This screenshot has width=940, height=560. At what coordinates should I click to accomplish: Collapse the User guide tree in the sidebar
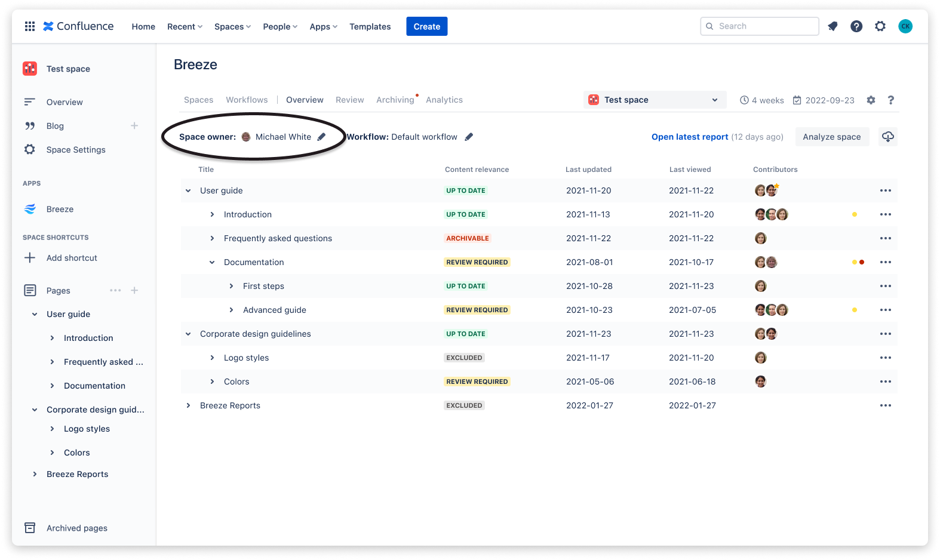[35, 314]
